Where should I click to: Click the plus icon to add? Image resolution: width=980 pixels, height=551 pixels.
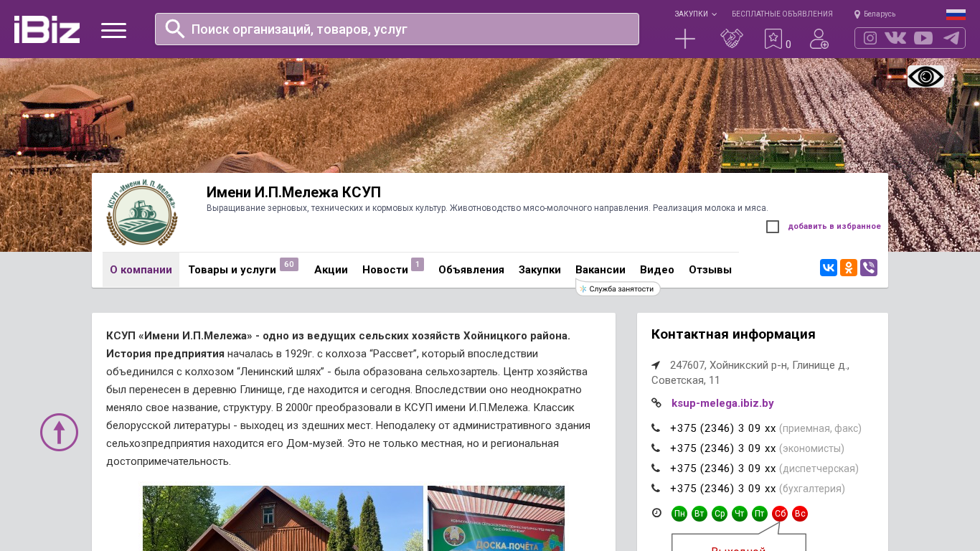685,39
